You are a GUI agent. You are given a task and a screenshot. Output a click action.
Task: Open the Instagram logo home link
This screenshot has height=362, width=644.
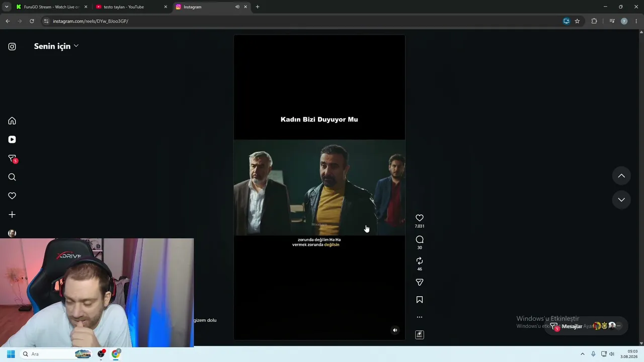click(12, 47)
